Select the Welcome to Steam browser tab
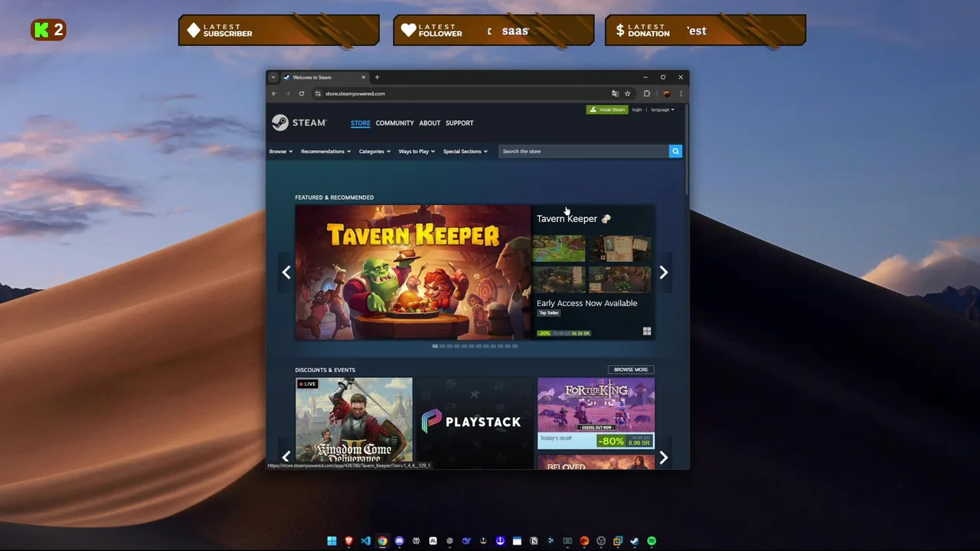 point(325,77)
